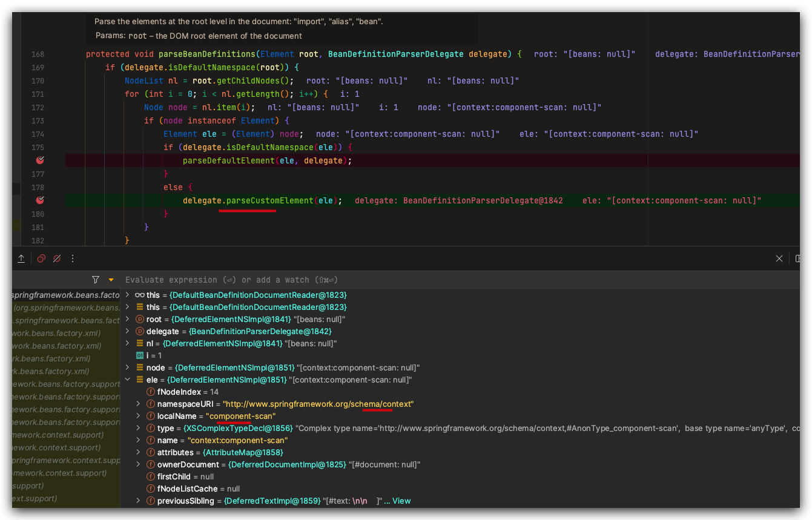Screen dimensions: 812x520
Task: Click line number 168 in the gutter
Action: pos(38,54)
